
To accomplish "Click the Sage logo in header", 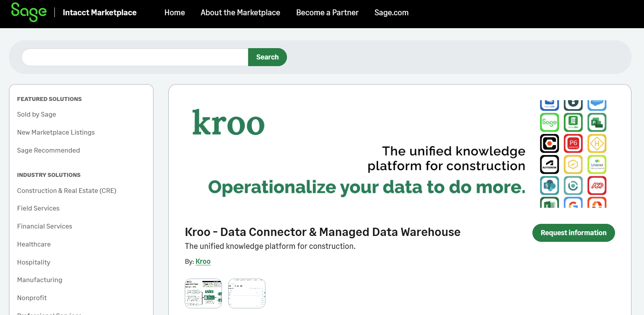I will [29, 12].
